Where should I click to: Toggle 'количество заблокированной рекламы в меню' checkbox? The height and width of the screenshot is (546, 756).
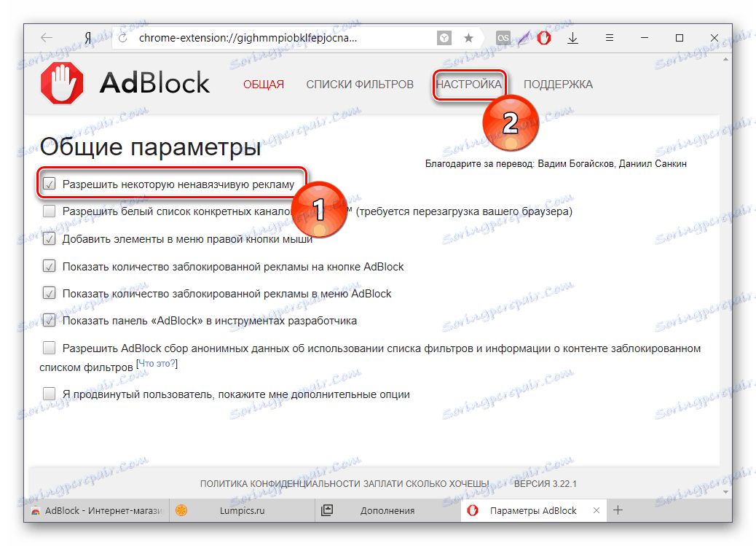50,293
